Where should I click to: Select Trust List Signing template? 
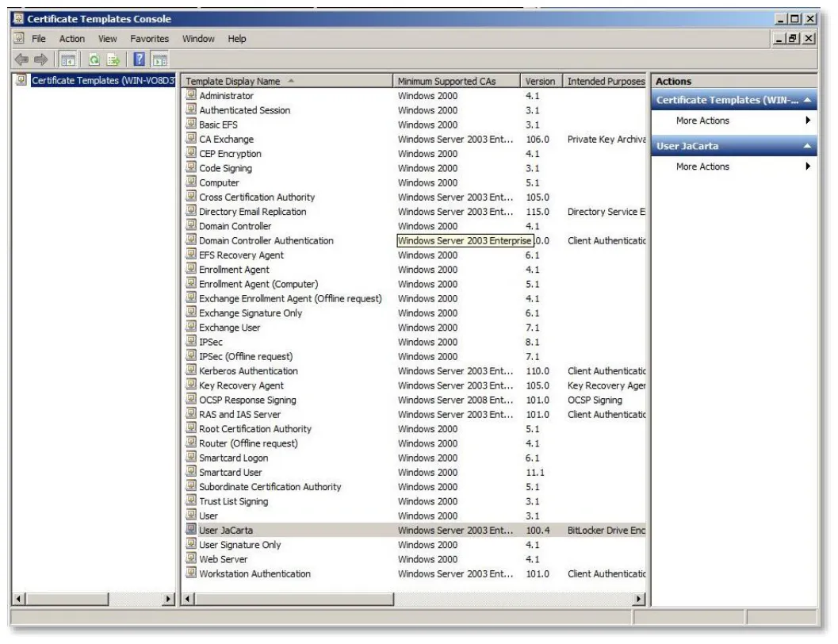click(x=234, y=501)
